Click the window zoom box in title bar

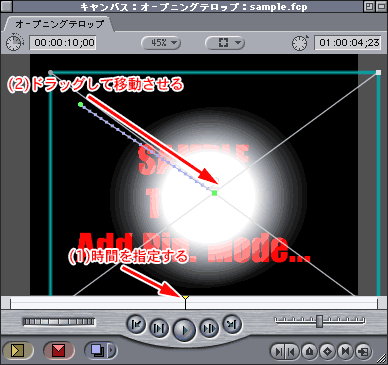[370, 6]
